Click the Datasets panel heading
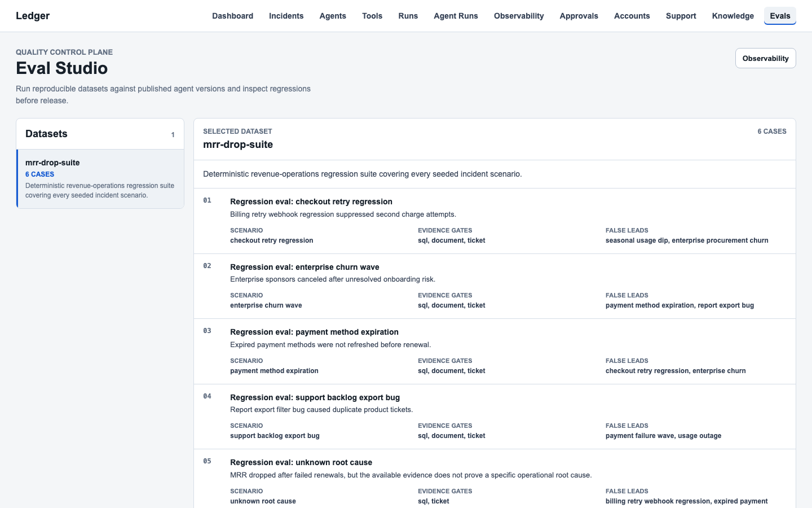Screen dimensions: 812x508 click(x=46, y=134)
